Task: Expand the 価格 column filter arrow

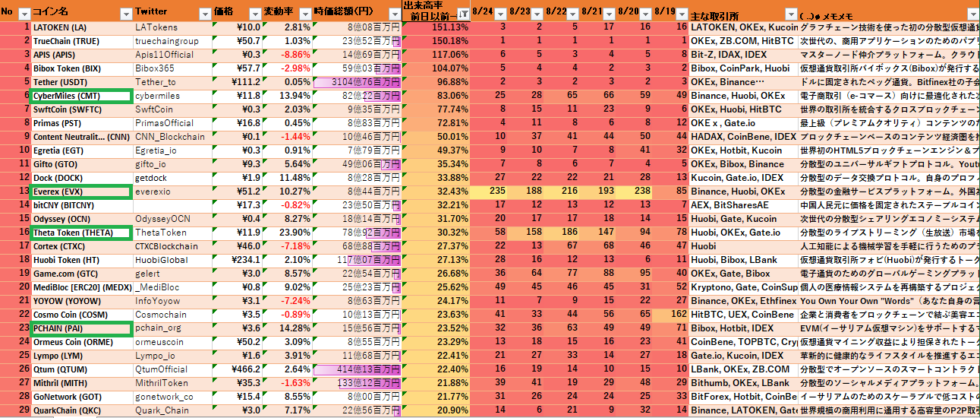Action: 252,14
